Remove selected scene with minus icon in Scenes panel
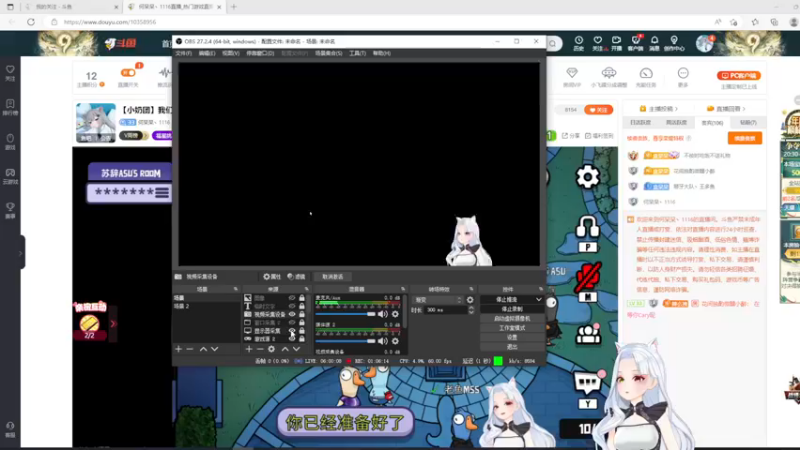Screen dimensions: 800x450 (x=190, y=349)
